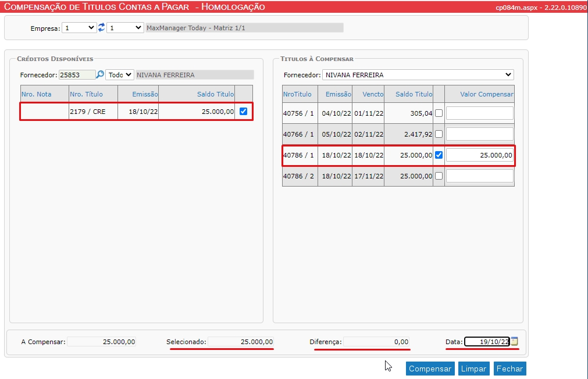Screen dimensions: 588x379
Task: Click title number 40786 / 2
Action: pyautogui.click(x=298, y=176)
